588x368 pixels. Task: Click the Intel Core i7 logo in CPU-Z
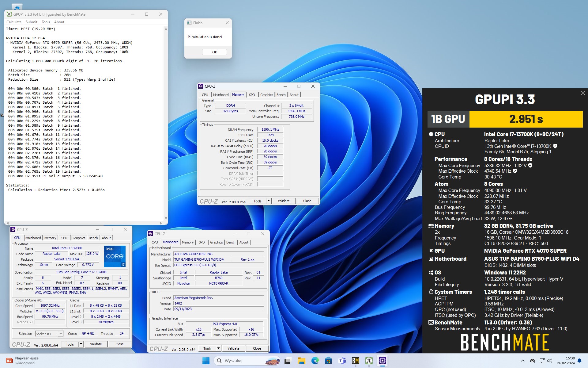[115, 256]
